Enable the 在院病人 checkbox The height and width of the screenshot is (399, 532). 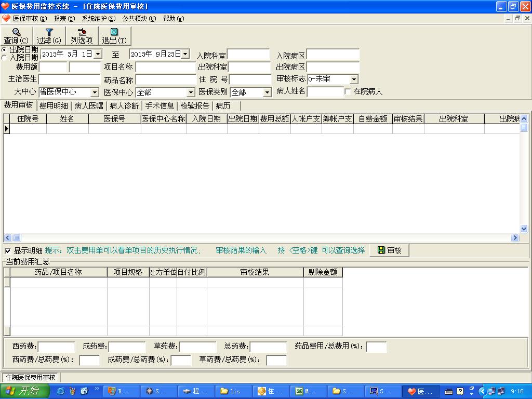click(x=348, y=91)
